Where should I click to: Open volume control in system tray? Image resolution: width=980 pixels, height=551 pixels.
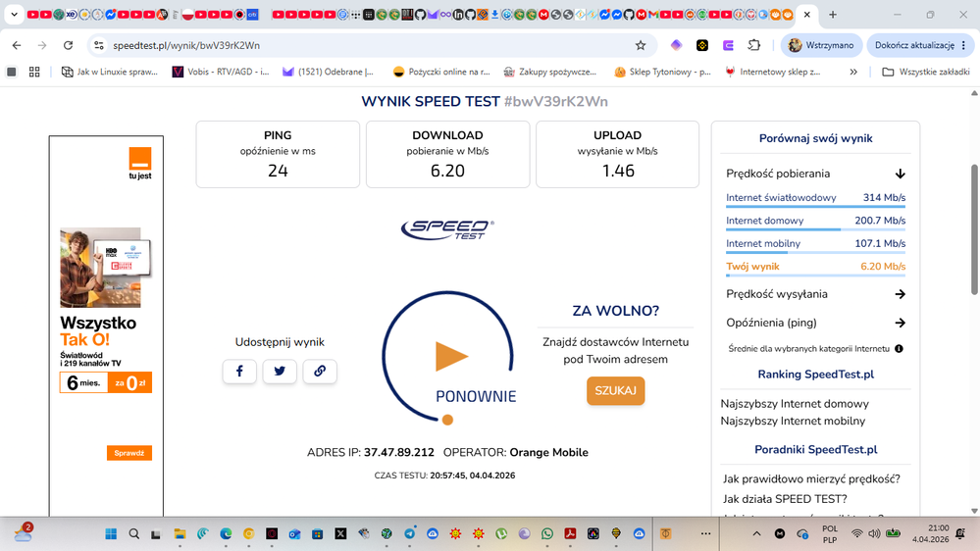click(874, 533)
